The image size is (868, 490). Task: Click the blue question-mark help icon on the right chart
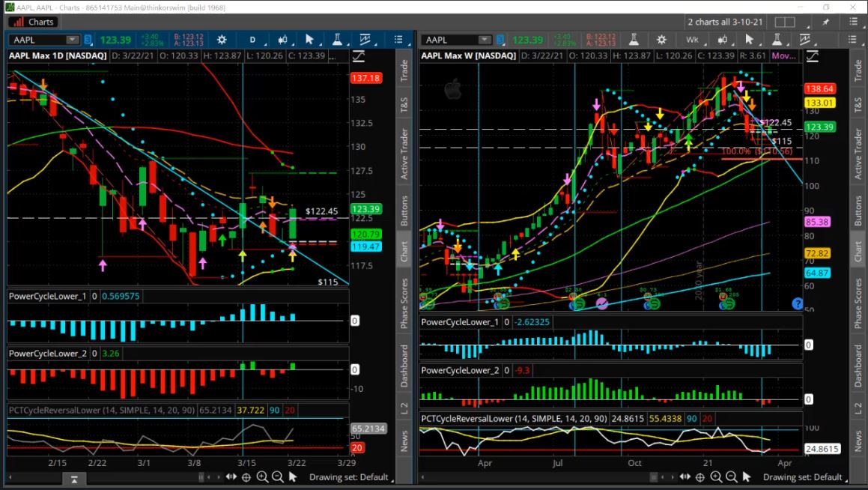point(797,303)
